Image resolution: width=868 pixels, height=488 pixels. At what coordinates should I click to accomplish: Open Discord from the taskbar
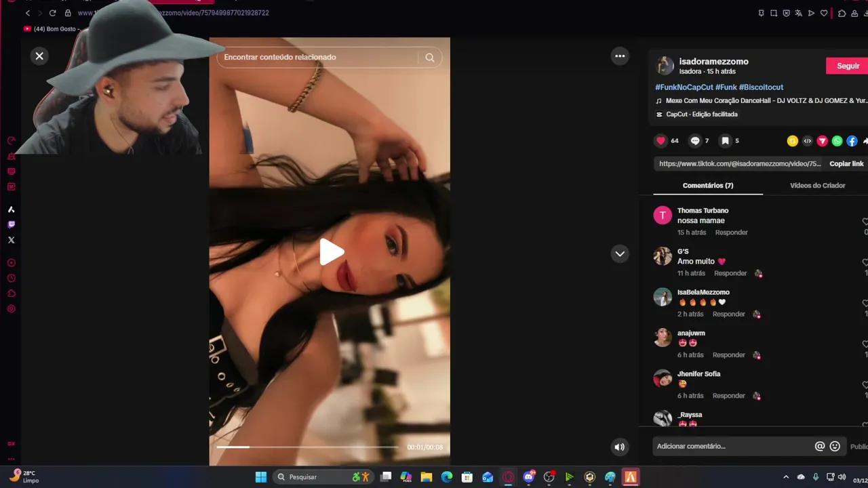coord(529,477)
